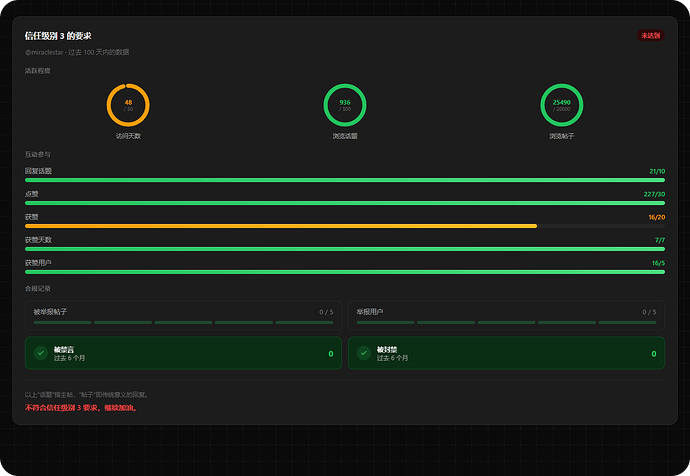The height and width of the screenshot is (476, 690).
Task: Click the green check icon beside 被禁言
Action: point(41,353)
